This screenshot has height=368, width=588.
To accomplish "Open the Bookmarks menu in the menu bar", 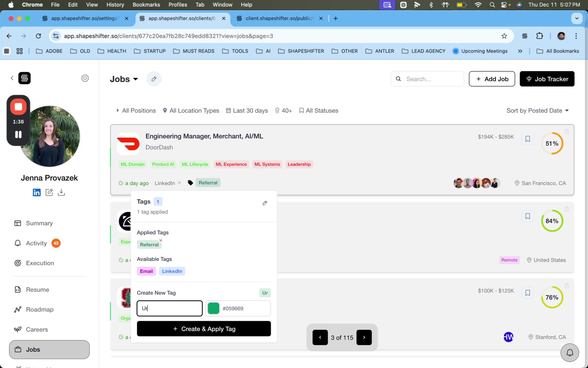I will click(146, 5).
